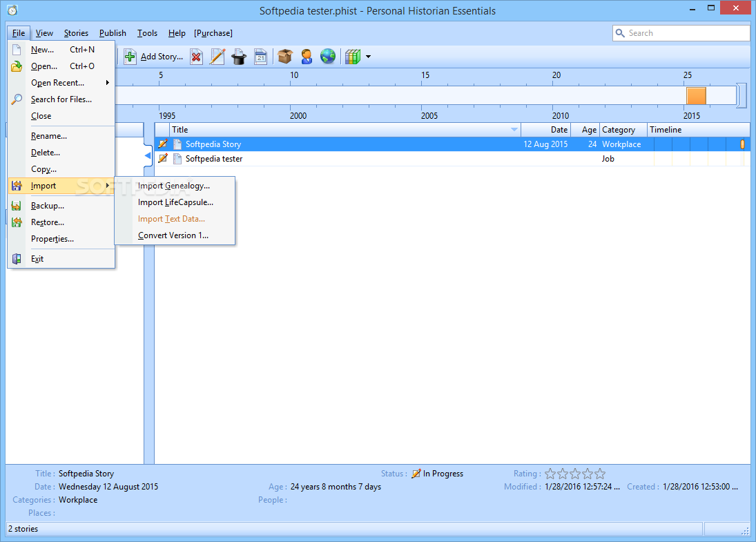Open the View menu

pyautogui.click(x=44, y=32)
